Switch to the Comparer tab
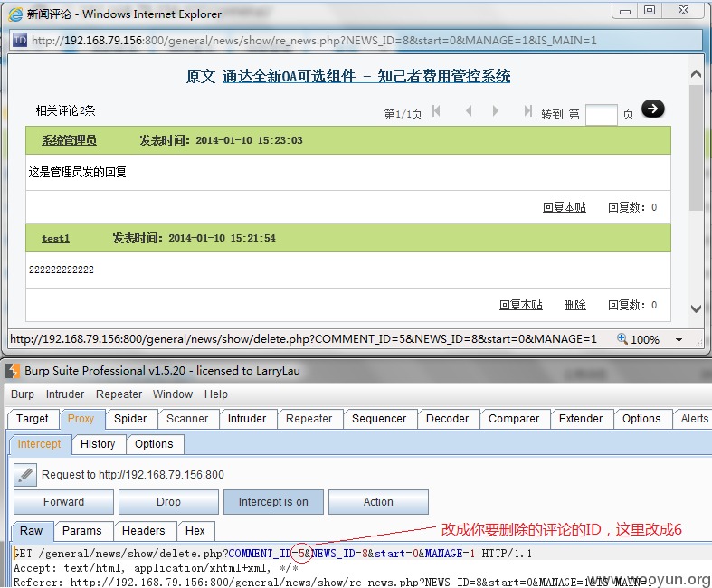This screenshot has width=712, height=588. click(515, 419)
